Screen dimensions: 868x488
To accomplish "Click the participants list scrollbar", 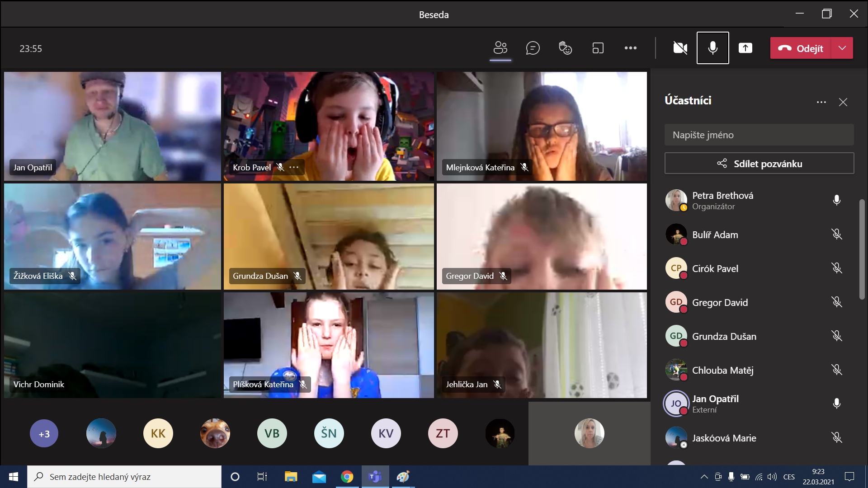I will point(862,249).
